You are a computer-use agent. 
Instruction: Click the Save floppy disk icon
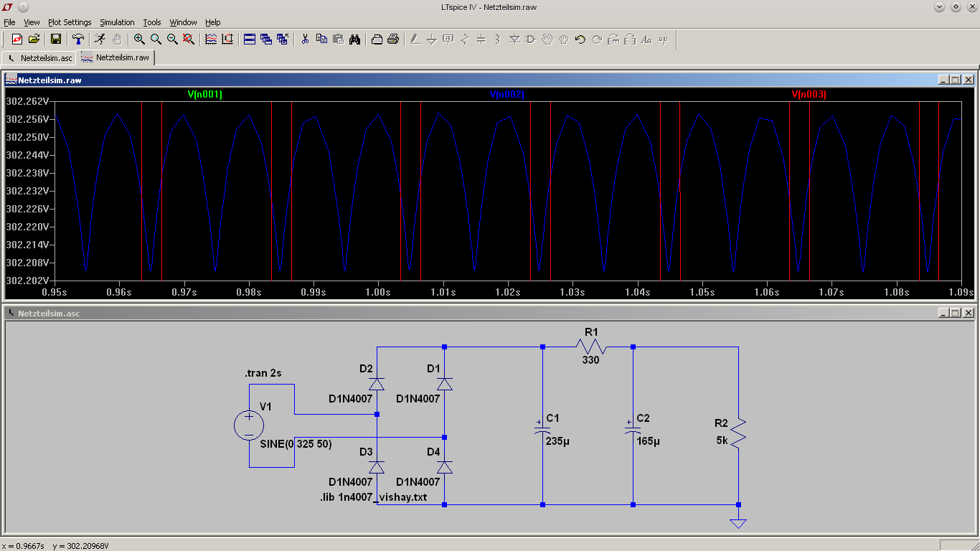(55, 39)
